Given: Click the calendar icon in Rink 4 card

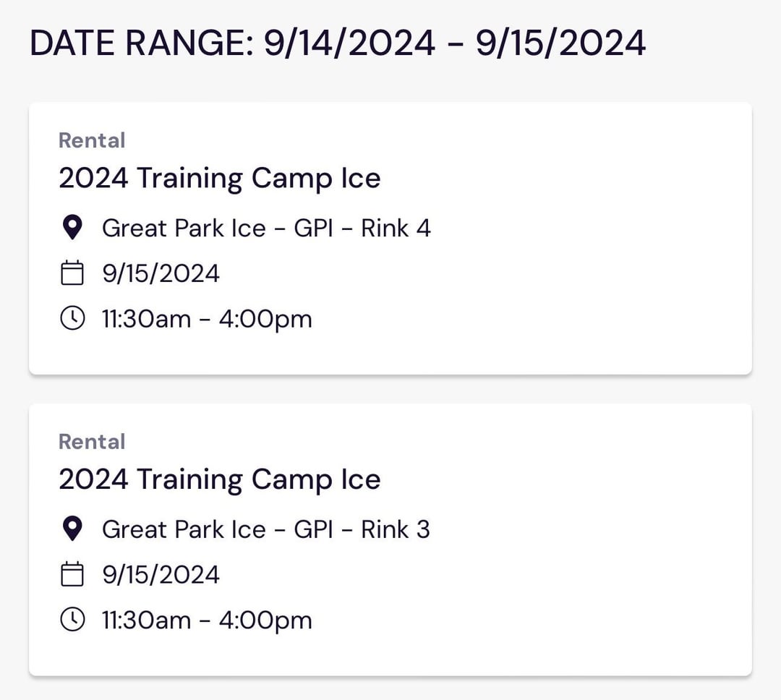Looking at the screenshot, I should coord(72,273).
